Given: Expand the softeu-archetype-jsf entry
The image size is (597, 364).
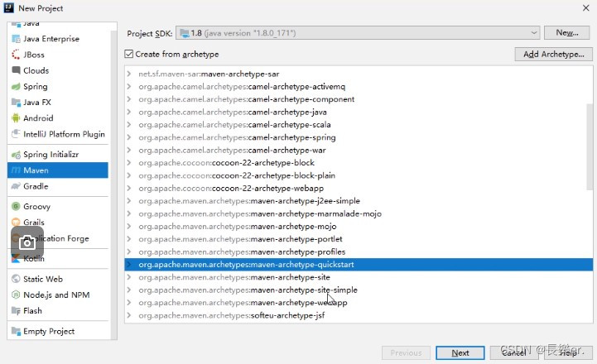Looking at the screenshot, I should tap(129, 315).
